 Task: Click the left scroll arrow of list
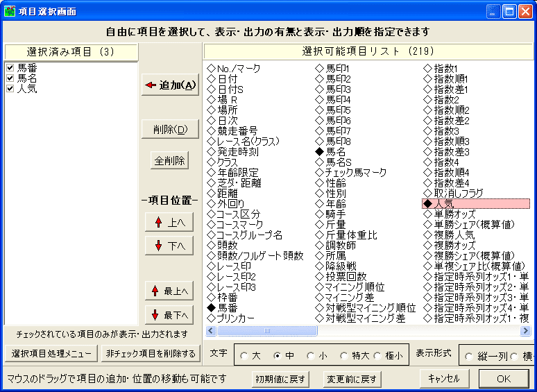(x=211, y=331)
